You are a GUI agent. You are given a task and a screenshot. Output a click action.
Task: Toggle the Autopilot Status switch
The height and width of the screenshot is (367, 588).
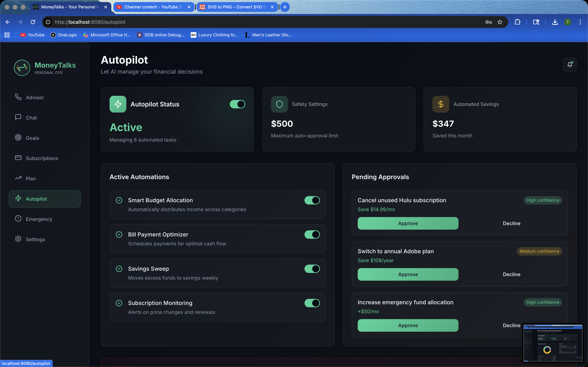[237, 104]
